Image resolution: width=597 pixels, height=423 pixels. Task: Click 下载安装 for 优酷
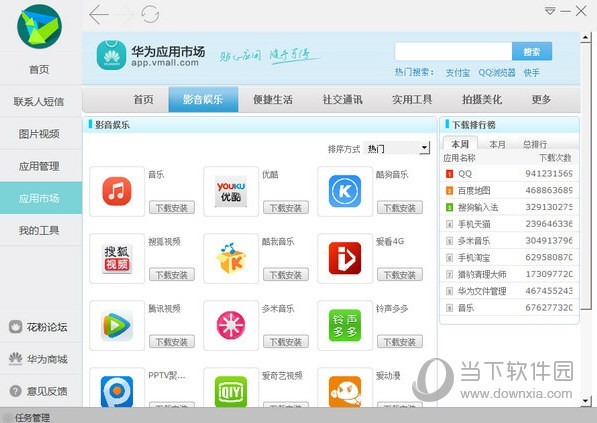(x=286, y=208)
